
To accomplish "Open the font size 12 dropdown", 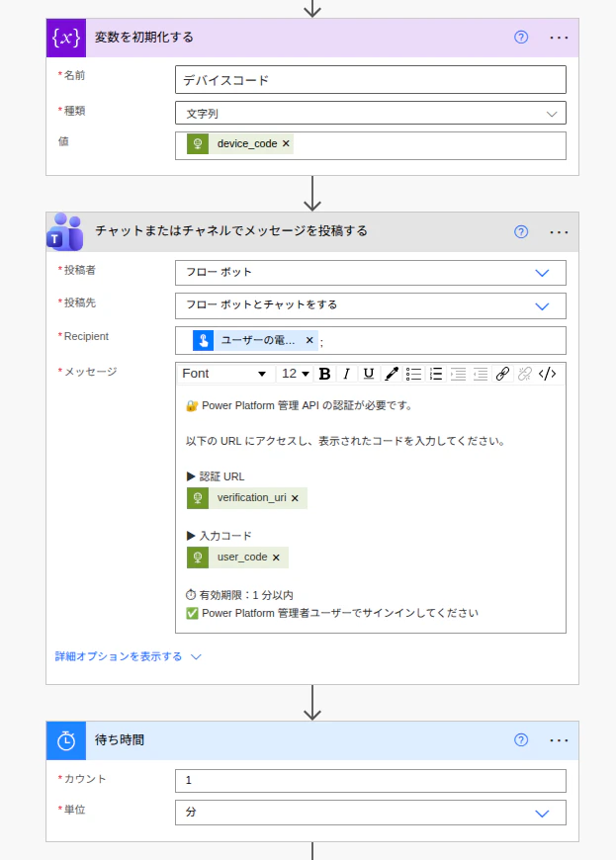I will [x=295, y=374].
